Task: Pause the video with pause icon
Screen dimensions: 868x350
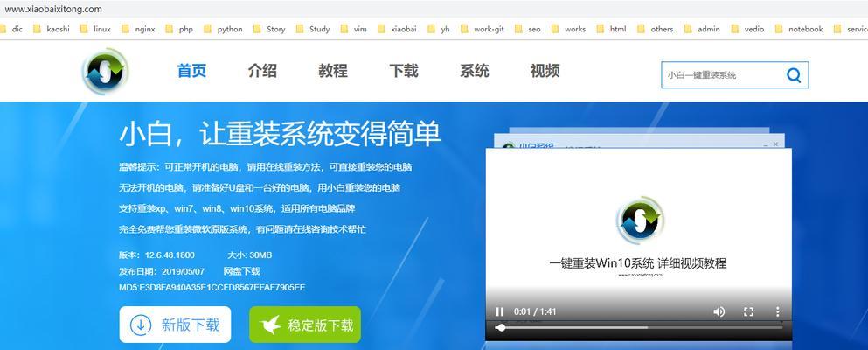Action: (x=499, y=311)
